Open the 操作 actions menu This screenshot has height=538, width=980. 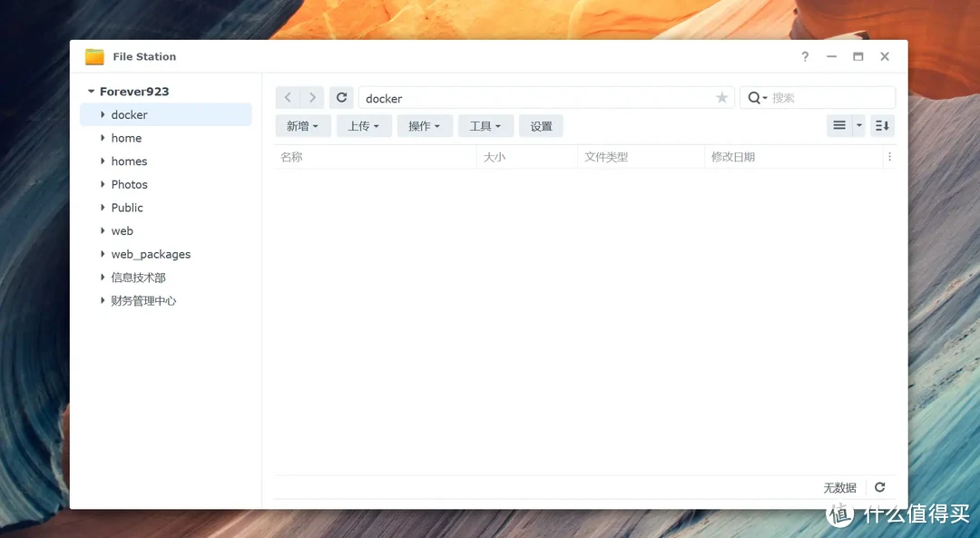pos(424,125)
